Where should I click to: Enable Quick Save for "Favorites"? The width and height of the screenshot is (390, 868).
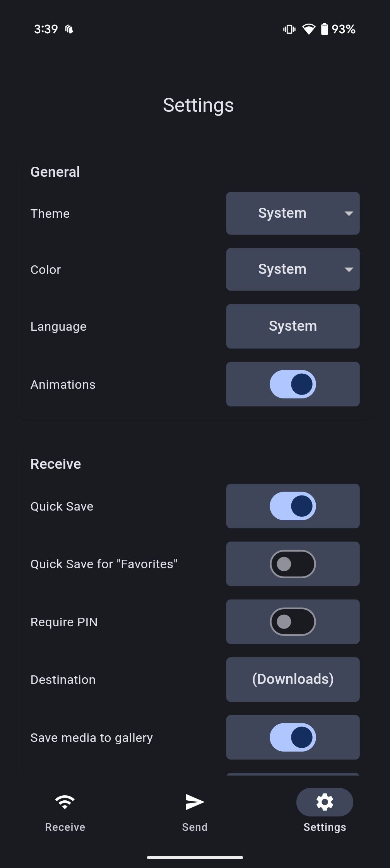coord(293,564)
